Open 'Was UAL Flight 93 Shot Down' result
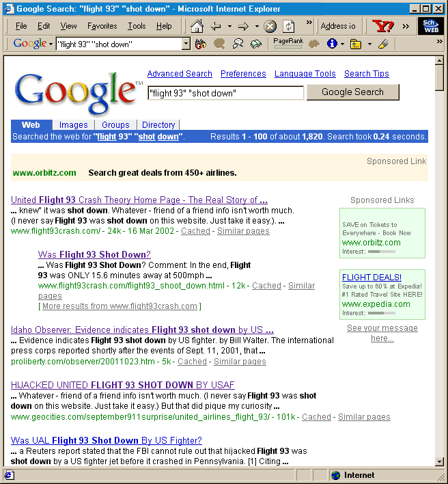 point(106,440)
